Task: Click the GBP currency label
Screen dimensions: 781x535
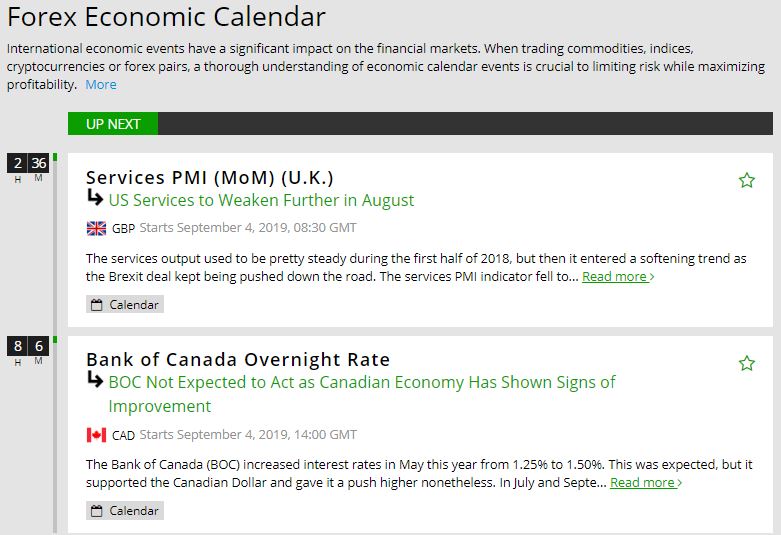Action: point(123,228)
